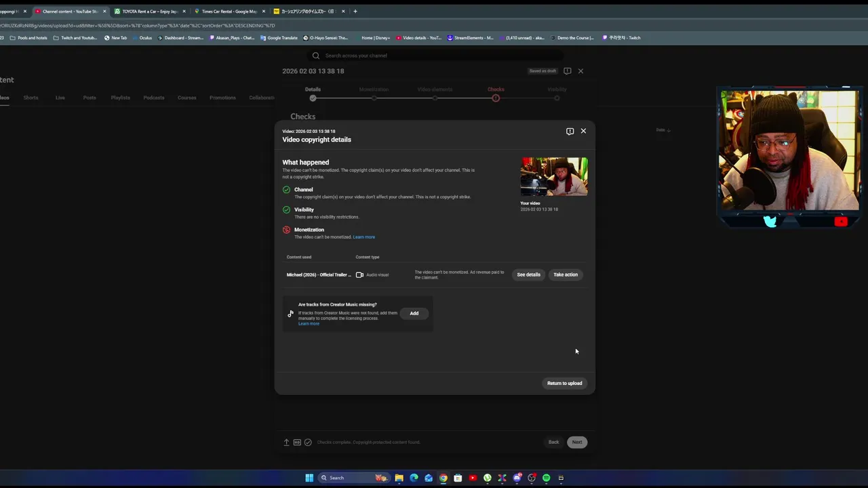Go to Checks step with warning
Image resolution: width=868 pixels, height=488 pixels.
point(496,94)
